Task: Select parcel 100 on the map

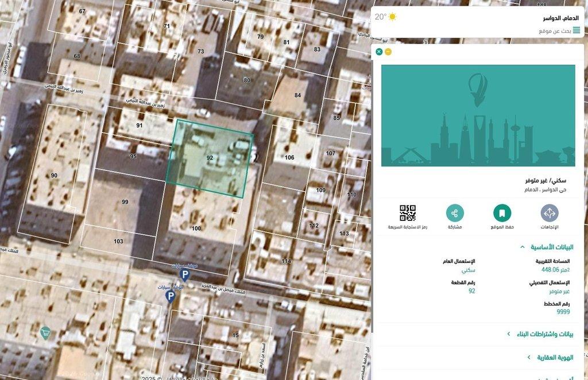Action: pyautogui.click(x=196, y=228)
